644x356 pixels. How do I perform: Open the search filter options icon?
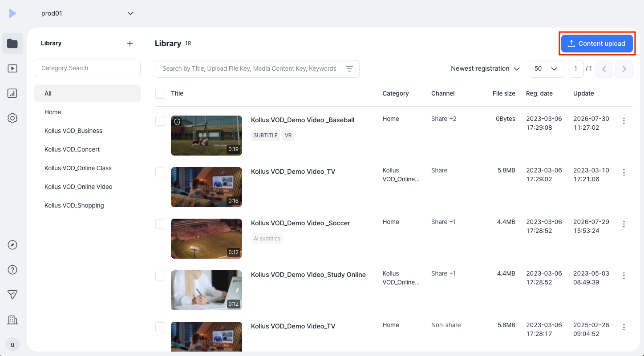(x=349, y=69)
